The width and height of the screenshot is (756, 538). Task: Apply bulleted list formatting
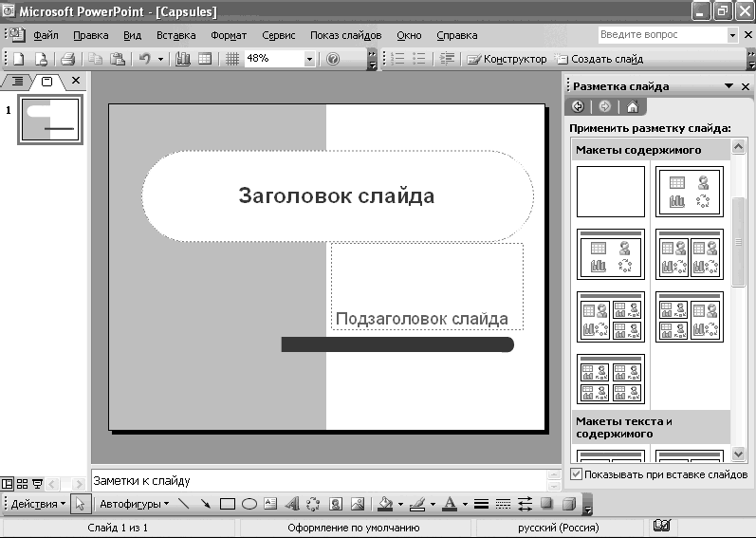coord(419,59)
